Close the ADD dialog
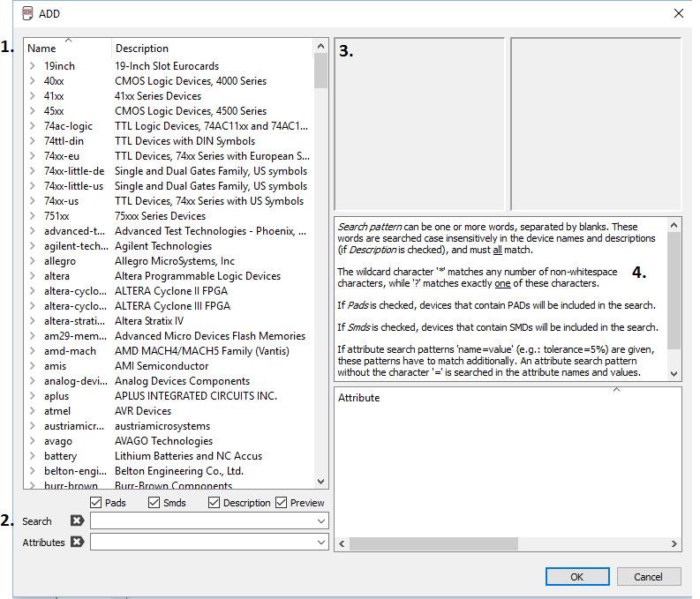The width and height of the screenshot is (700, 599). (x=679, y=13)
